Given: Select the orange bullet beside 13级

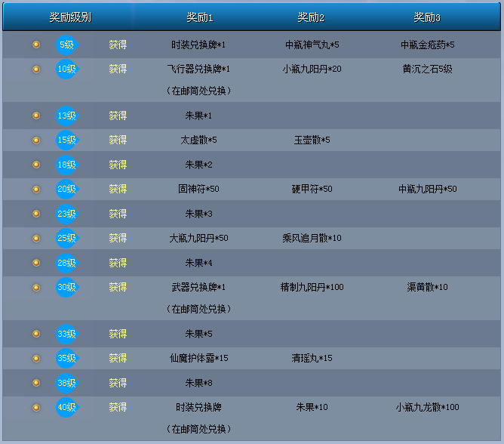Looking at the screenshot, I should [35, 116].
